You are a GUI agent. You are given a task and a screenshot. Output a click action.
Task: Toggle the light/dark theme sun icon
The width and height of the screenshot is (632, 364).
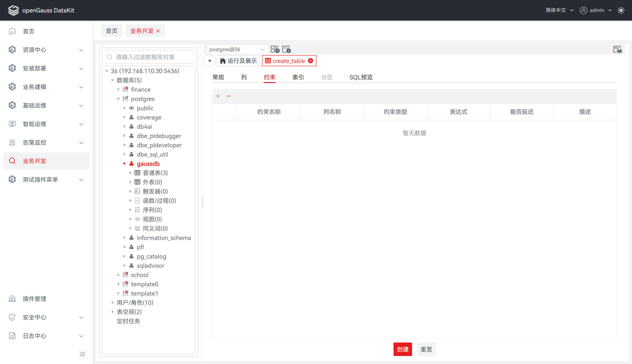pos(621,10)
